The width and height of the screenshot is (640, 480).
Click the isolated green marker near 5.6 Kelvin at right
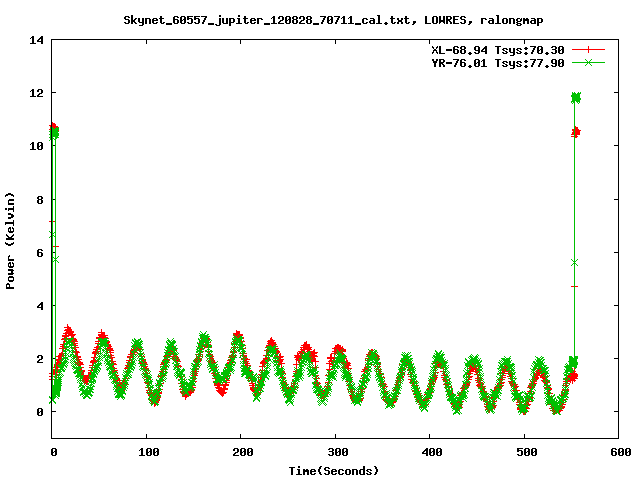[x=575, y=263]
